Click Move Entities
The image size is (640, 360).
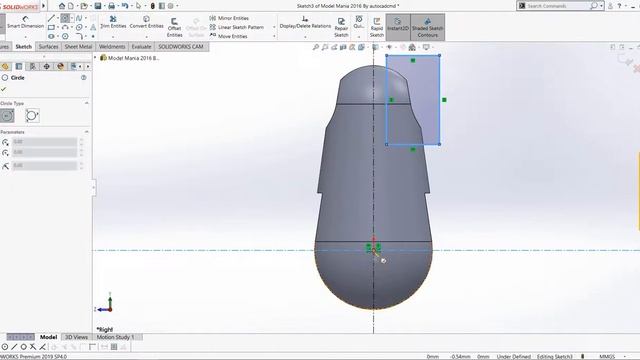click(x=228, y=36)
